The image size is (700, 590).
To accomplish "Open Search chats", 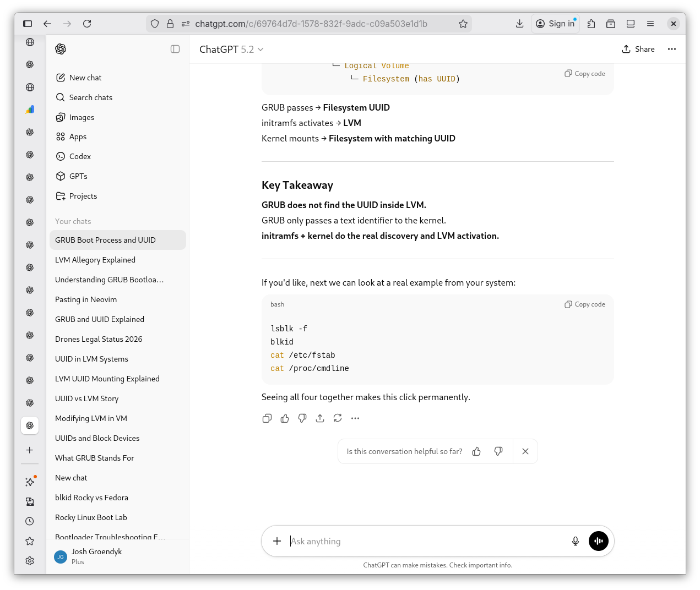I will pos(91,97).
